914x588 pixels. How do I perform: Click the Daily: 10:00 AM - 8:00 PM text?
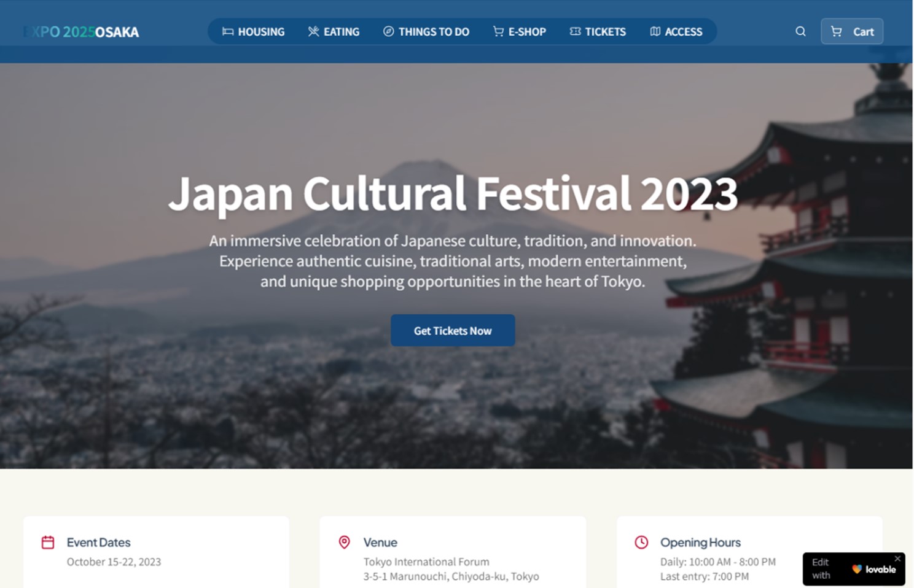point(717,562)
